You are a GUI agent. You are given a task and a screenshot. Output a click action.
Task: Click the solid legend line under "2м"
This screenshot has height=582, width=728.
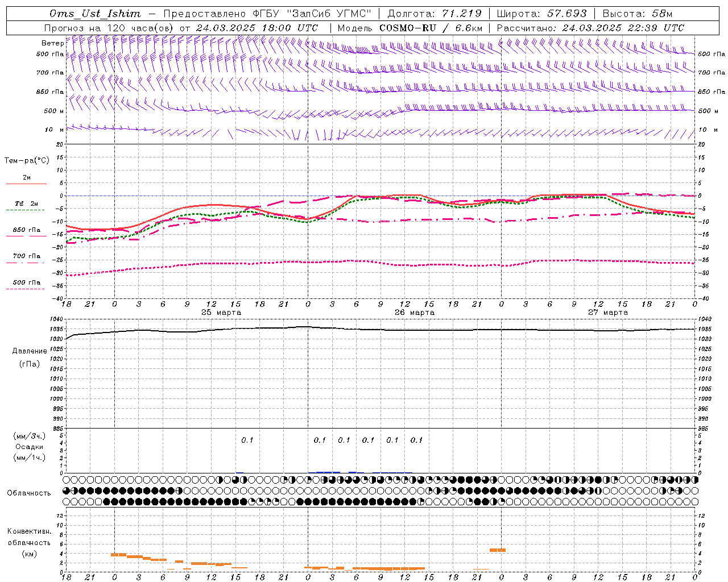pyautogui.click(x=27, y=184)
